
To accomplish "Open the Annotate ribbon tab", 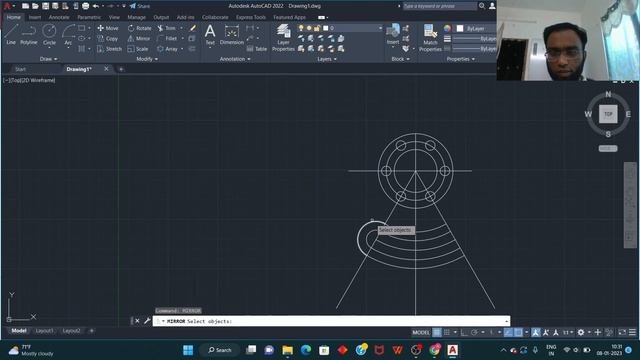I will (x=59, y=18).
